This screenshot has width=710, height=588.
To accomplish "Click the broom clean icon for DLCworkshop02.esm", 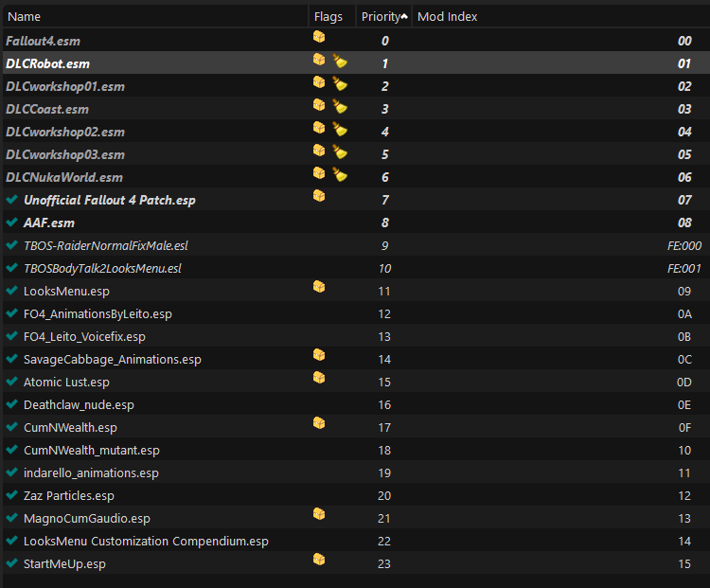I will tap(340, 129).
